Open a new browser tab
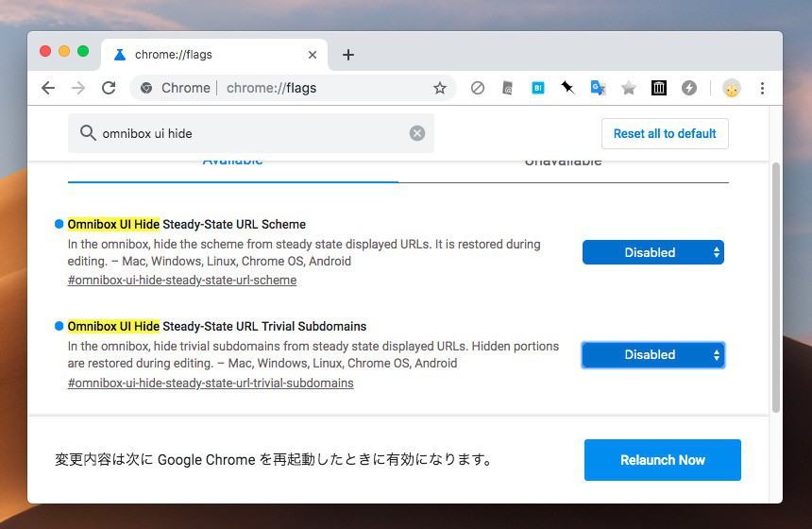 347,55
